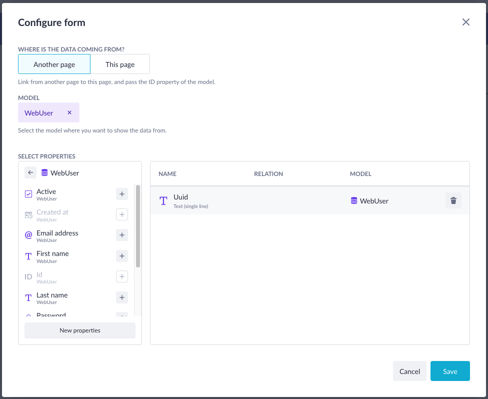Image resolution: width=488 pixels, height=399 pixels.
Task: Select the Email address property label
Action: point(57,233)
